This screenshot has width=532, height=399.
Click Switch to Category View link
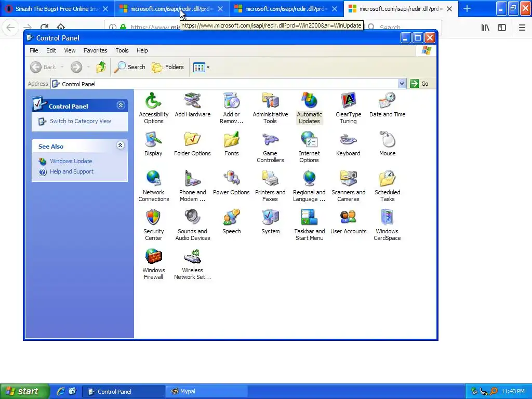point(80,121)
